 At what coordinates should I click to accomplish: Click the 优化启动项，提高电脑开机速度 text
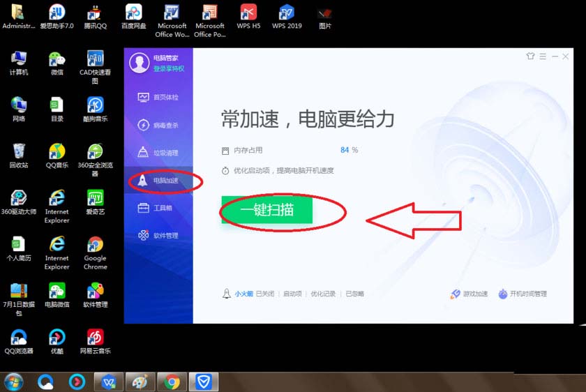[x=284, y=171]
